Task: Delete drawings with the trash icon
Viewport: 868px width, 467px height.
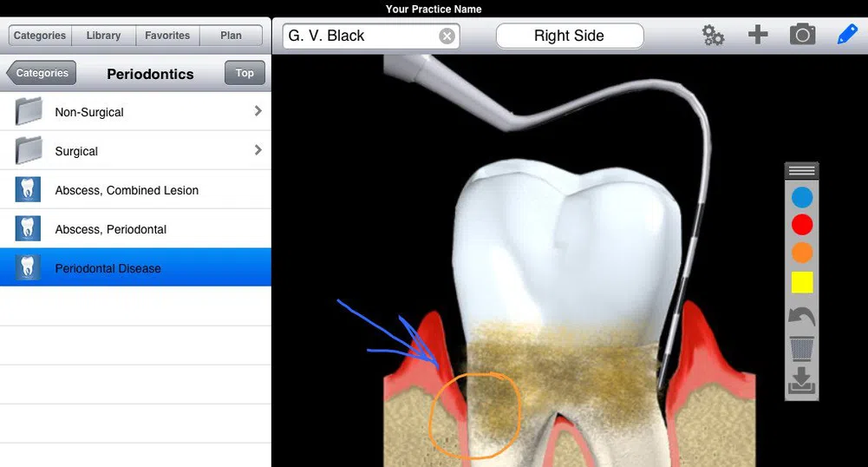Action: (802, 349)
